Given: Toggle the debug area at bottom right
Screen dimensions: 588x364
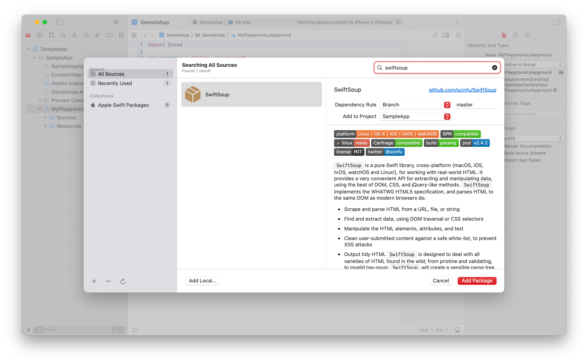Looking at the screenshot, I should [457, 330].
